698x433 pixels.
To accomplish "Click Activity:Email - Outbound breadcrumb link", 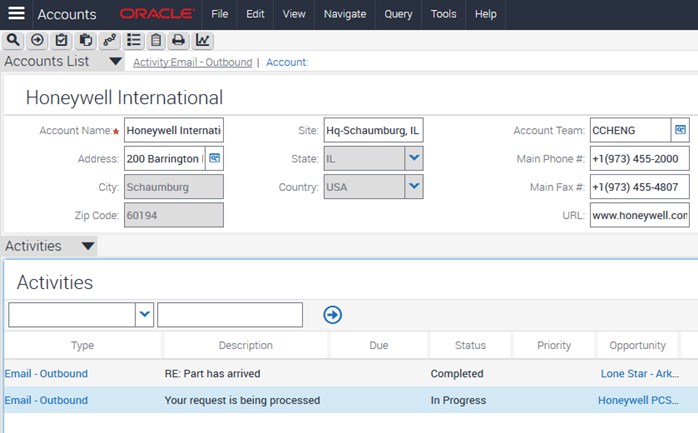I will pos(193,62).
